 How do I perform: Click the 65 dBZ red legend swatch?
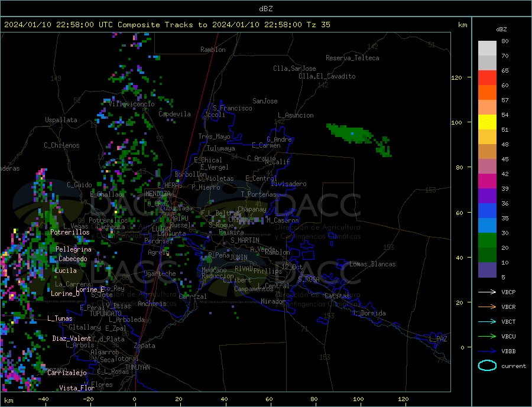tap(487, 77)
